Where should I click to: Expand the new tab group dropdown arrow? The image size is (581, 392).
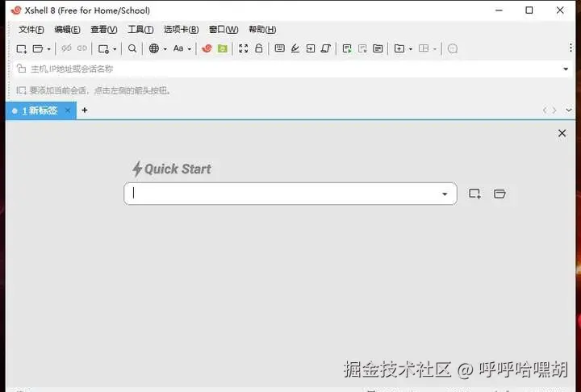pyautogui.click(x=410, y=49)
